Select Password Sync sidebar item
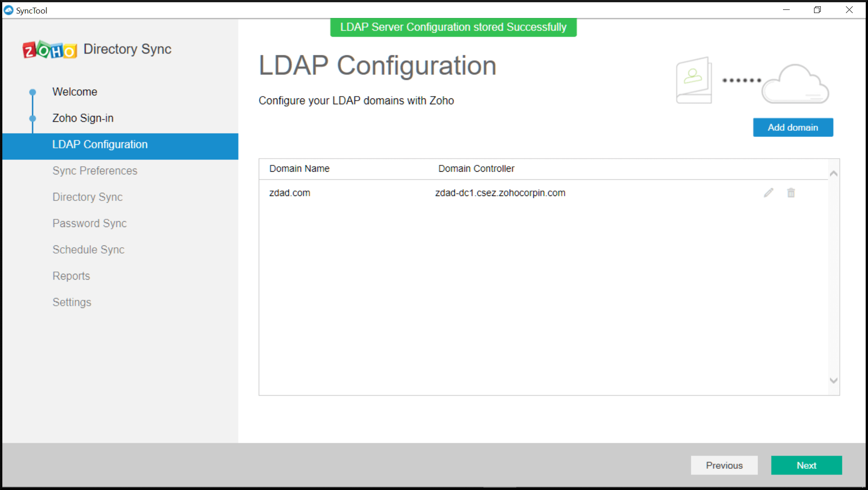 89,223
